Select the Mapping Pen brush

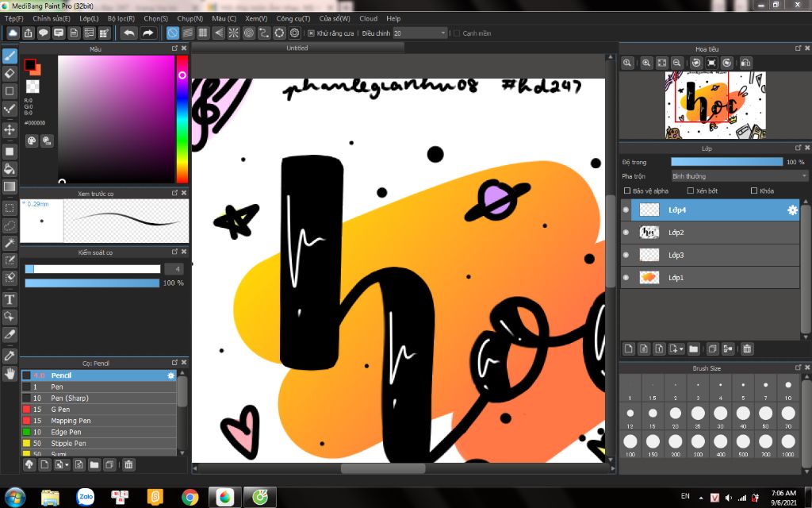pyautogui.click(x=98, y=421)
